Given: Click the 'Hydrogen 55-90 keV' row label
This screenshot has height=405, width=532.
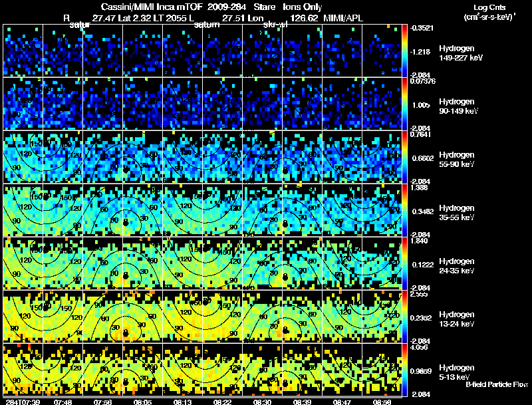Looking at the screenshot, I should [457, 160].
